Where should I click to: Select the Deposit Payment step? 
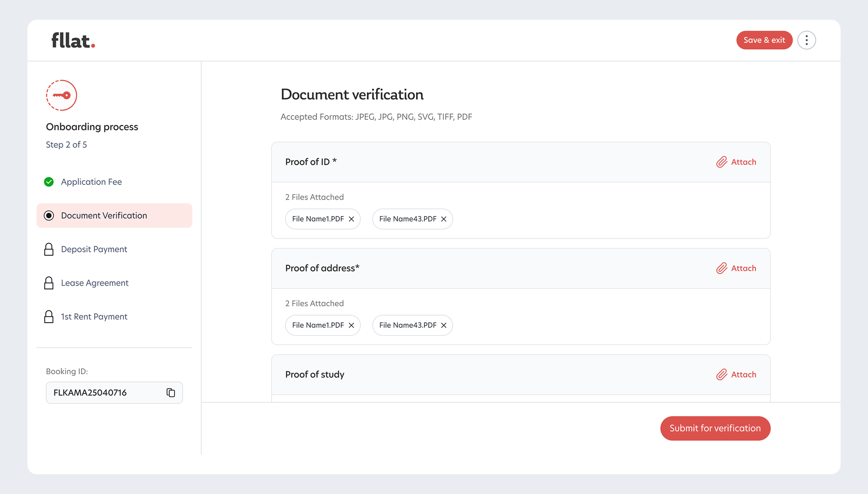(x=94, y=249)
